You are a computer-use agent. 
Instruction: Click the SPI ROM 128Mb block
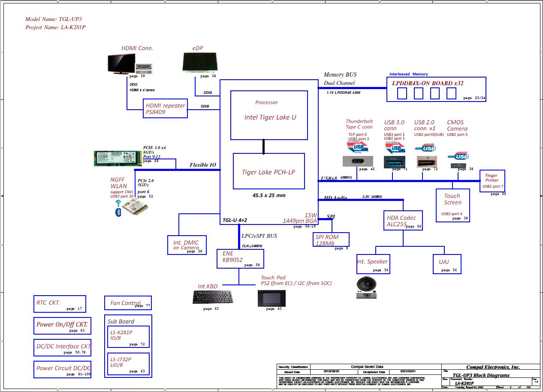(331, 239)
